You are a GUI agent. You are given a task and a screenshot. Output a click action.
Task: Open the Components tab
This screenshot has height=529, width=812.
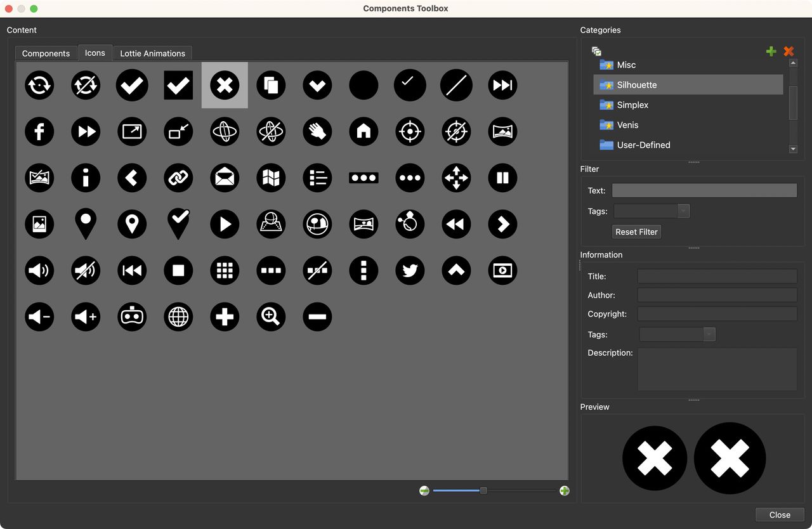[45, 53]
